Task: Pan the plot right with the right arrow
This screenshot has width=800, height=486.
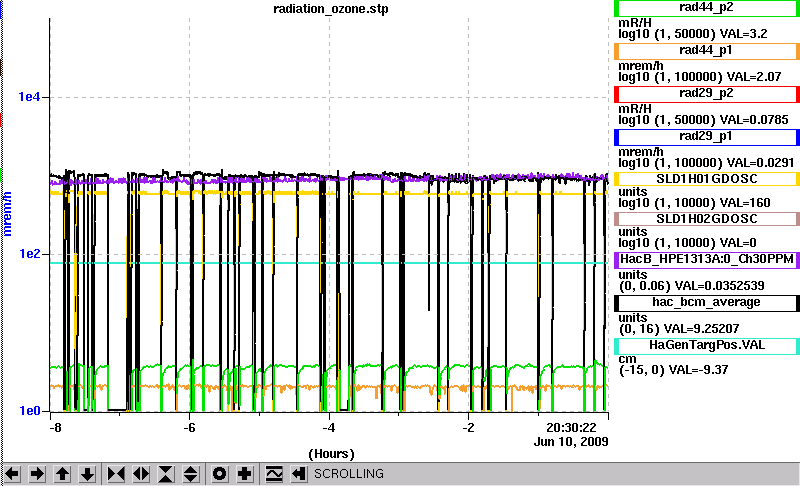Action: (x=37, y=474)
